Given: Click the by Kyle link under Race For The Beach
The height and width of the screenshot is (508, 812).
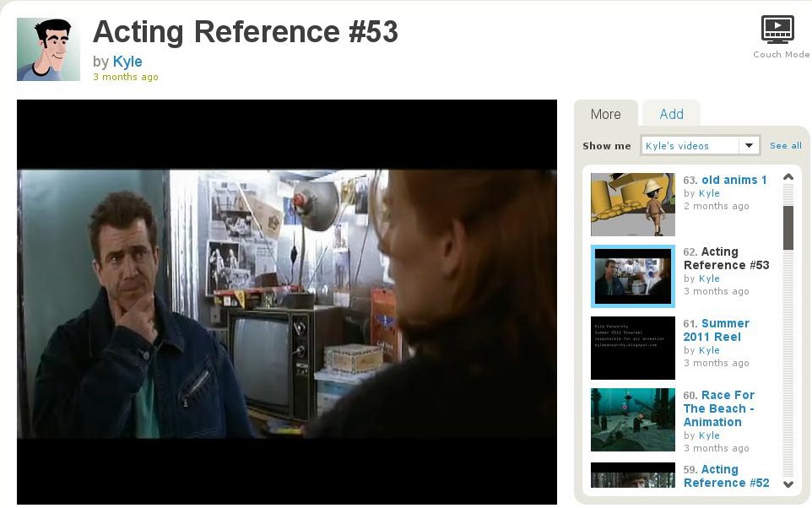Looking at the screenshot, I should 709,435.
